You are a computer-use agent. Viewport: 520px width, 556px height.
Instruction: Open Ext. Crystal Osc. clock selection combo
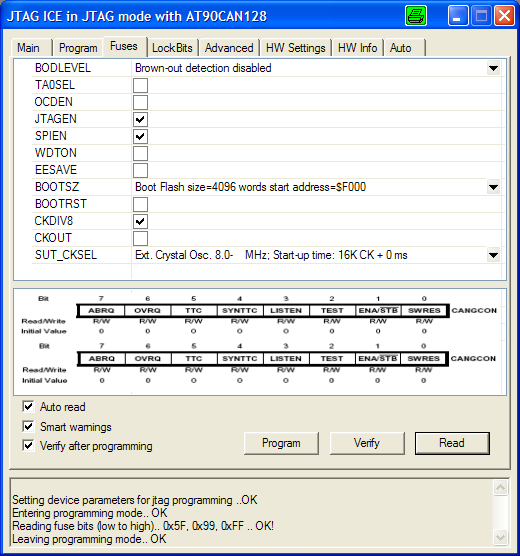pyautogui.click(x=316, y=255)
